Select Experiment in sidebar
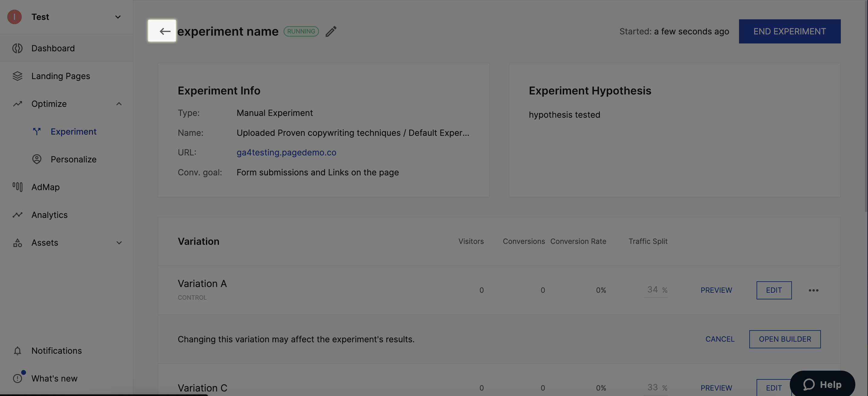Image resolution: width=868 pixels, height=396 pixels. (x=66, y=132)
